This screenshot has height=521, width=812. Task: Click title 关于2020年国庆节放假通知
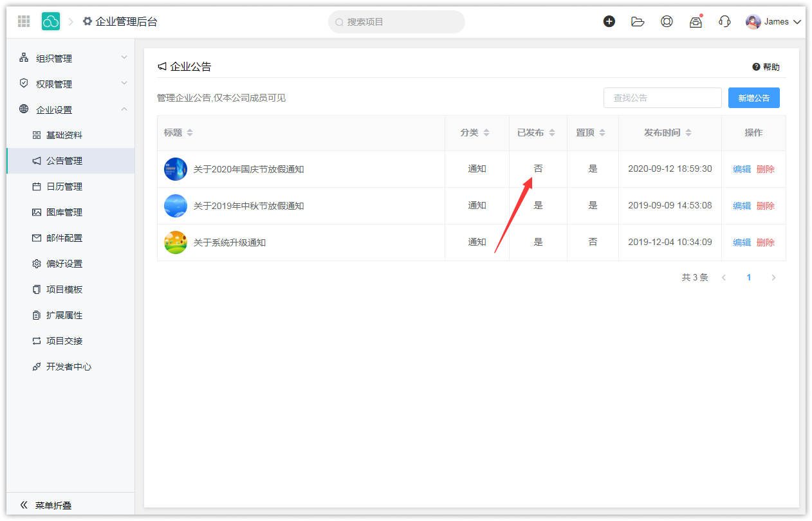[248, 169]
